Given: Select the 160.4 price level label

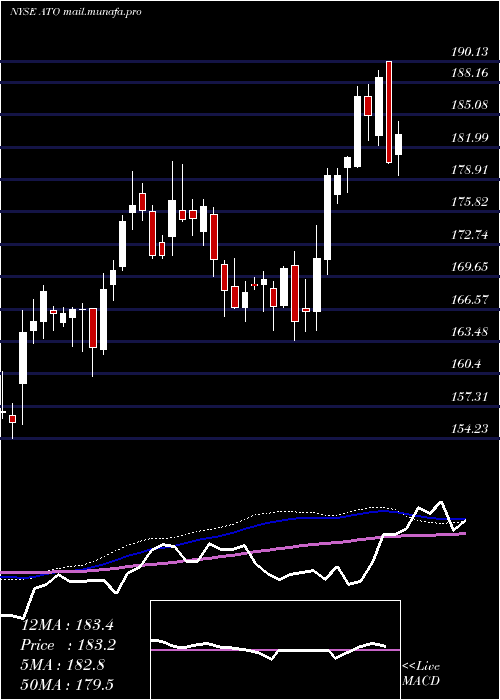Looking at the screenshot, I should click(x=466, y=364).
